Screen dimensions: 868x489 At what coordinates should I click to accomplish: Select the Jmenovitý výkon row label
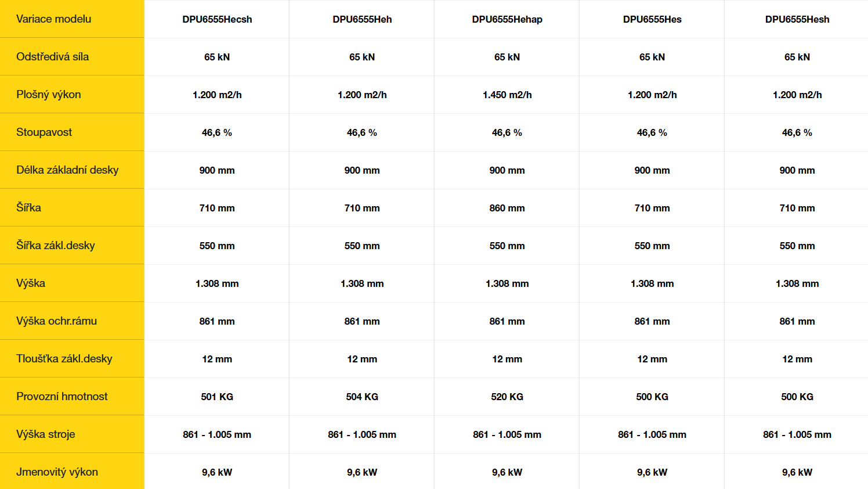[57, 472]
